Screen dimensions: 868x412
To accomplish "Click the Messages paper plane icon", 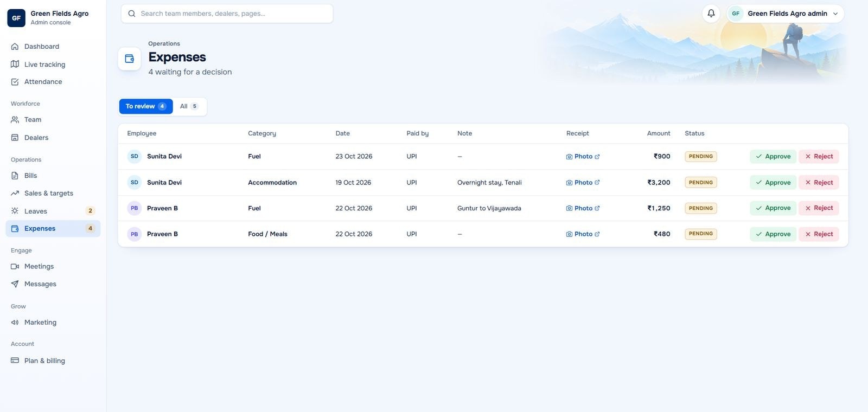I will (x=15, y=284).
